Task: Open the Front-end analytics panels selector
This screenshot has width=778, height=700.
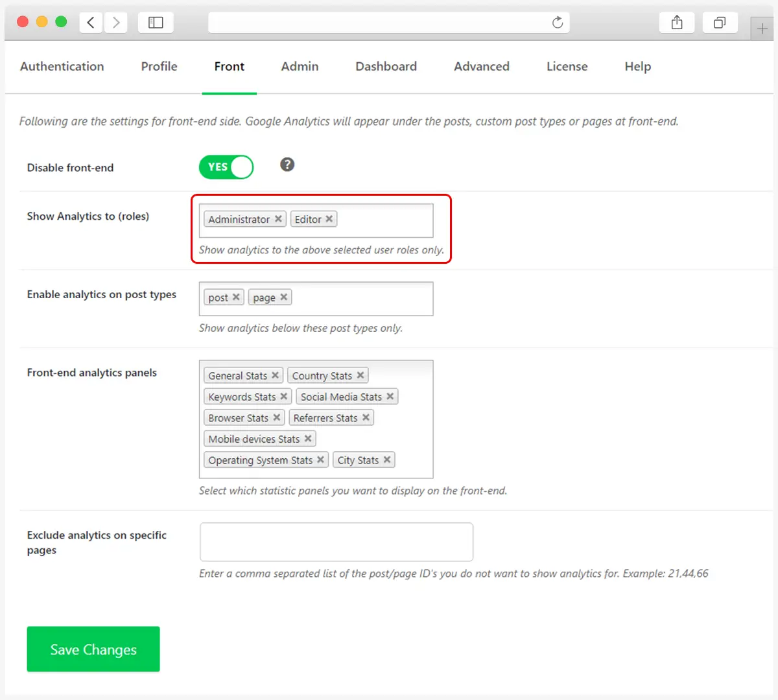Action: 316,419
